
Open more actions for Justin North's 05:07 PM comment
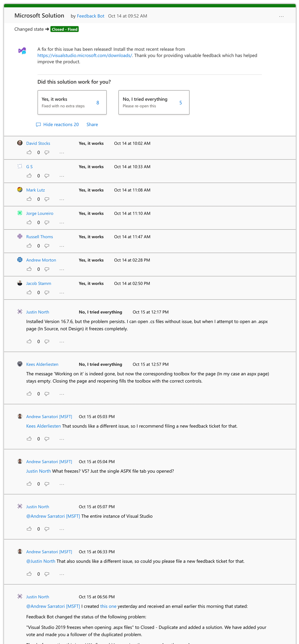tap(62, 529)
